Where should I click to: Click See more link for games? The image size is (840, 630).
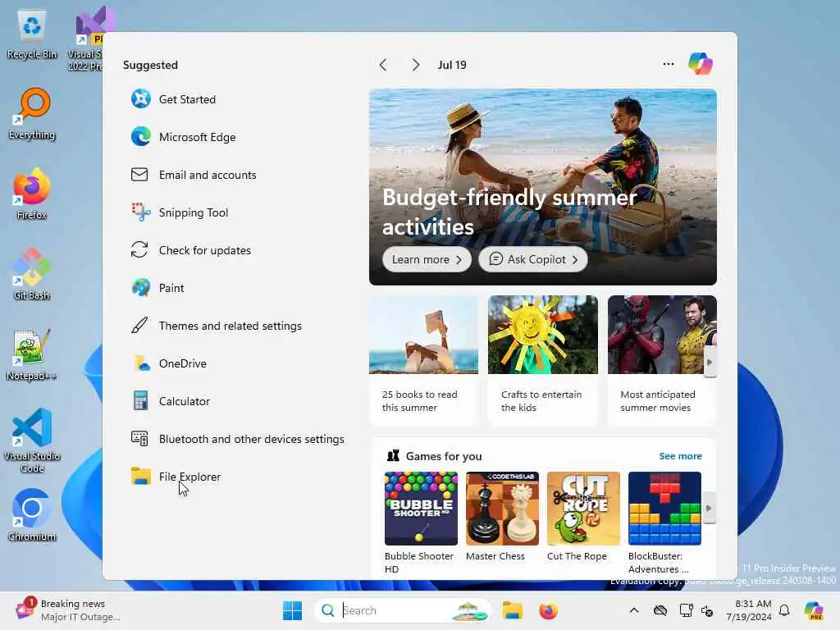click(x=680, y=456)
